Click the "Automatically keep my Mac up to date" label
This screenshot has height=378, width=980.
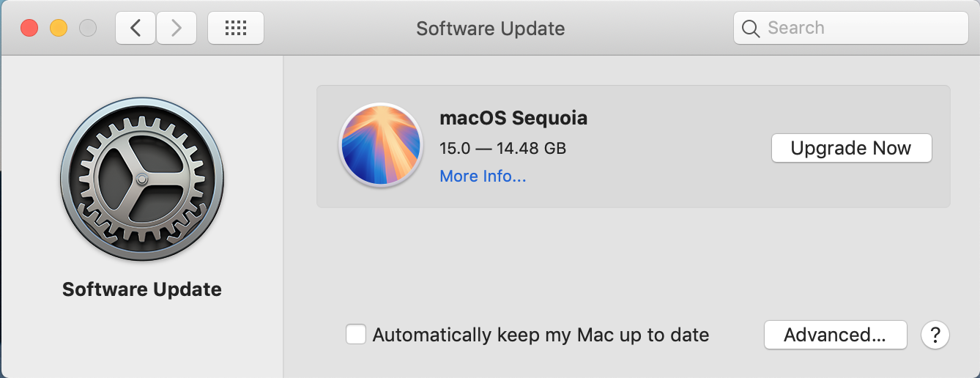(x=541, y=336)
